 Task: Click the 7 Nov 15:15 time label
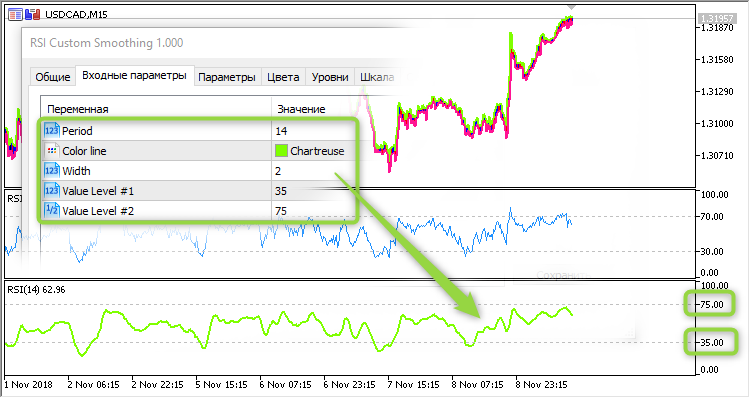[x=413, y=385]
